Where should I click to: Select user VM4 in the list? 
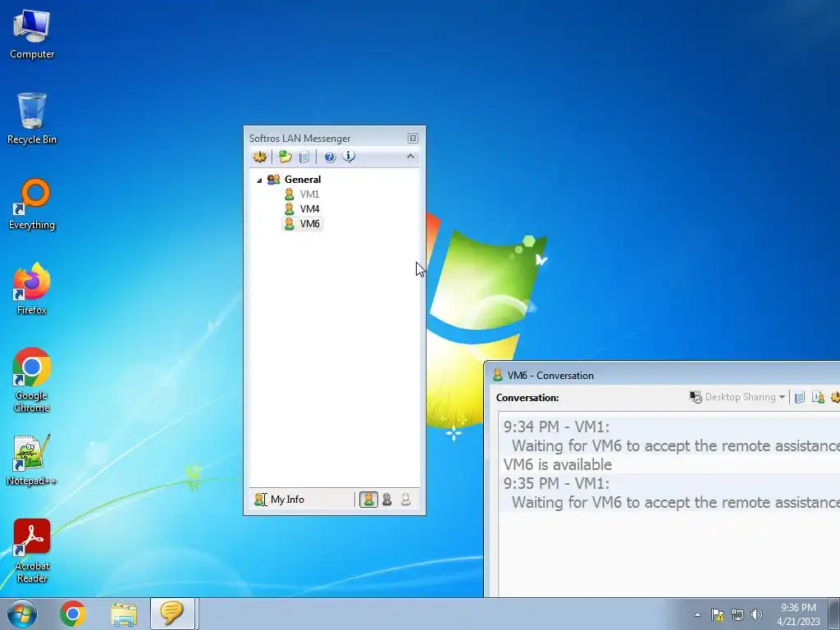(309, 209)
